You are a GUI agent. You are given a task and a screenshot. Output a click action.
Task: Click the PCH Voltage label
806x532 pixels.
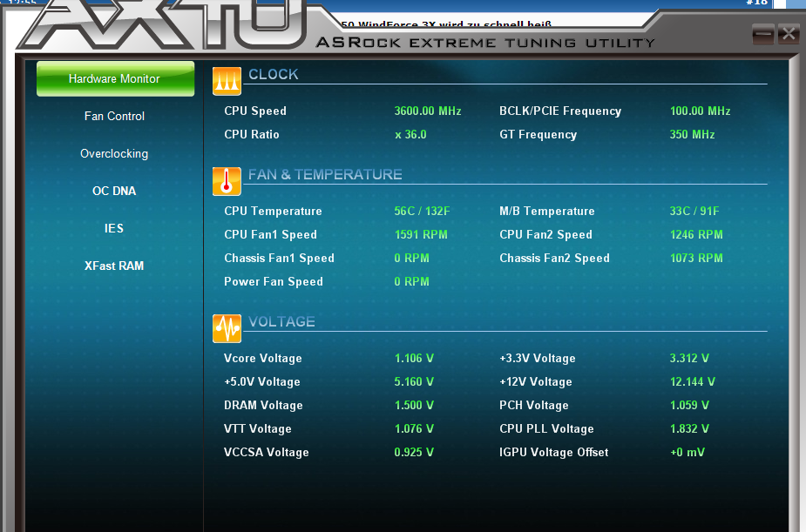(534, 406)
